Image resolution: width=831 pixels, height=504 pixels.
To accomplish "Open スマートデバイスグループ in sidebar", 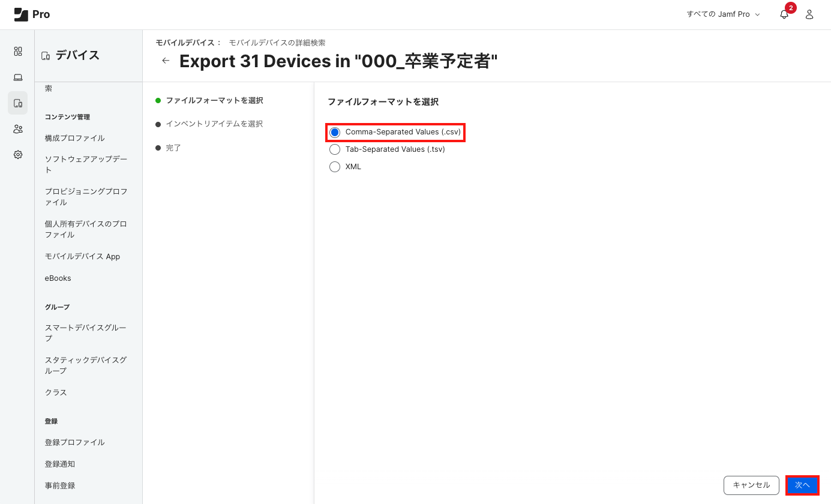I will (86, 333).
